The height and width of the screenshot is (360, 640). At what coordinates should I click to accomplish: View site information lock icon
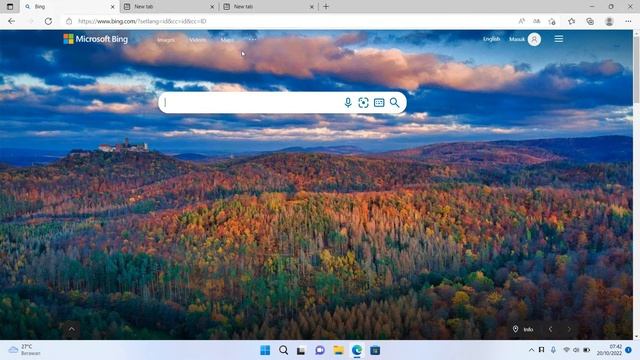point(69,21)
